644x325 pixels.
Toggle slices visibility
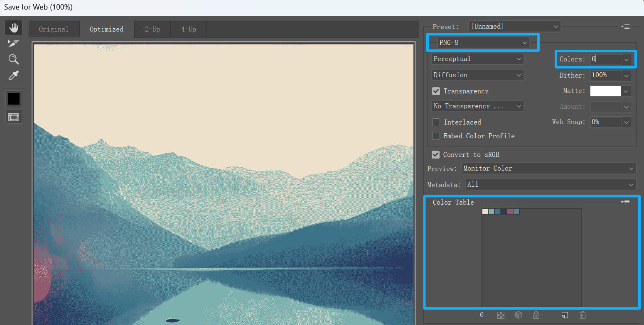pyautogui.click(x=13, y=117)
